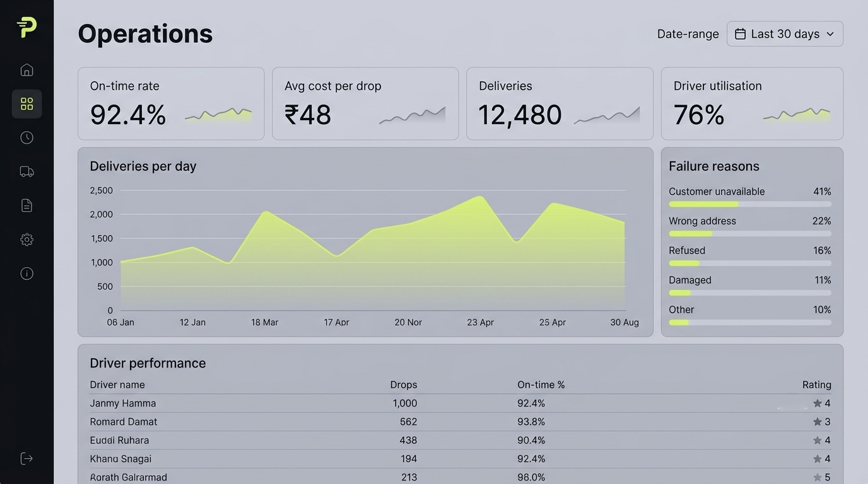Open the Last 30 days dropdown

click(x=785, y=34)
